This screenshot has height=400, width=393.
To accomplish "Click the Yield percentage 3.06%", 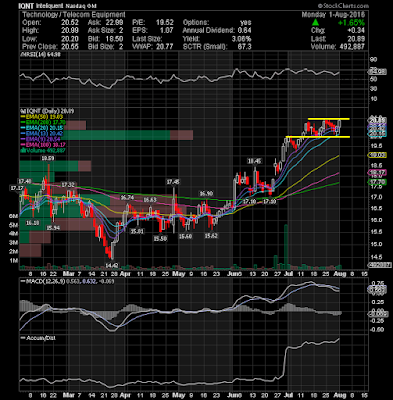I will [x=241, y=39].
